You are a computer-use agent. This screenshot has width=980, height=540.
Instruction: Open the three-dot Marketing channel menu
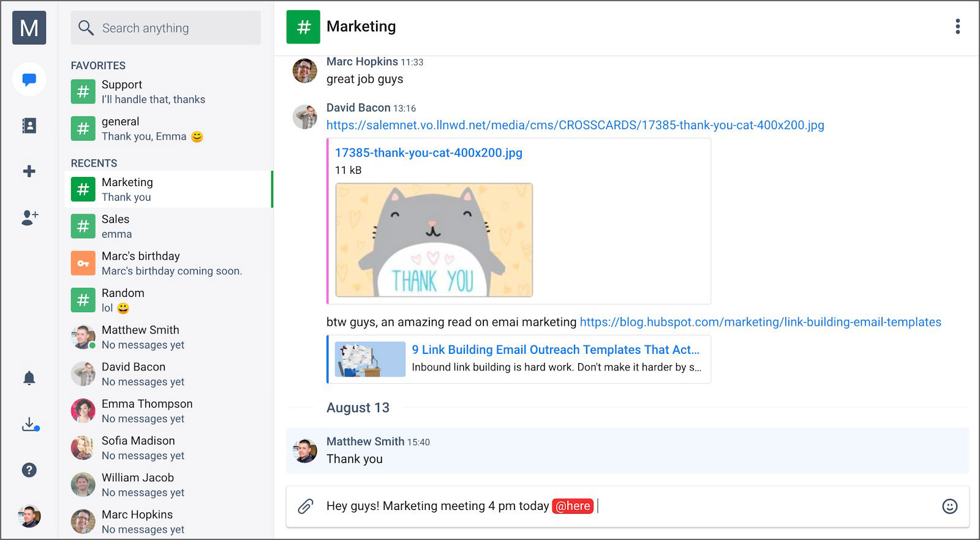coord(957,26)
